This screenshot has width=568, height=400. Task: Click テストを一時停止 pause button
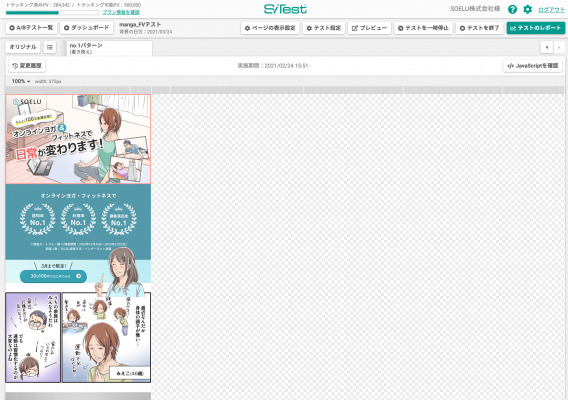point(423,28)
